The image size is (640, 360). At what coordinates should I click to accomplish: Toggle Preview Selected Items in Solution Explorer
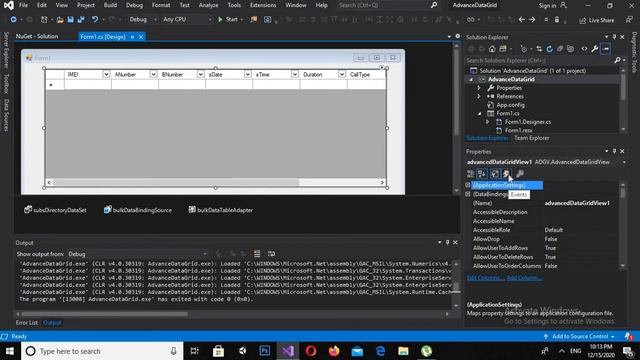coord(606,49)
